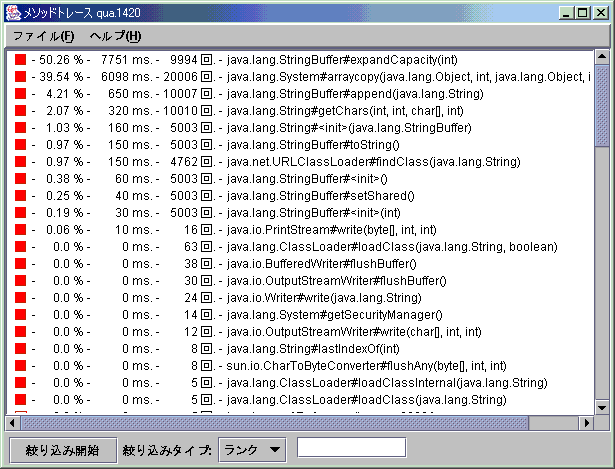
Task: Select java.lang.StringBuffer#<init>() row text
Action: (x=307, y=179)
